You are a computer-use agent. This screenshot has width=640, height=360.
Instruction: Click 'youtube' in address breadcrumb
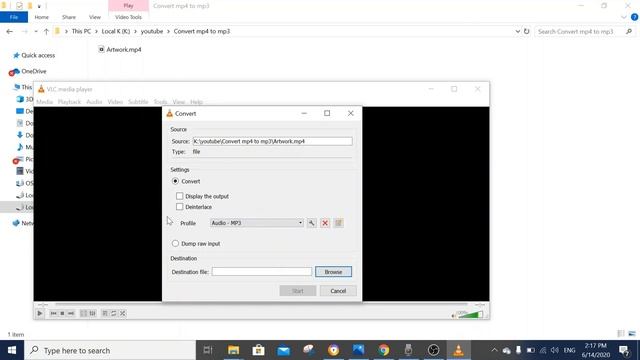[152, 31]
